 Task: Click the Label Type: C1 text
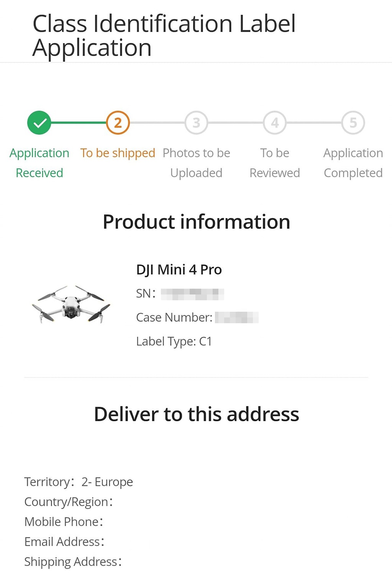[x=174, y=342]
